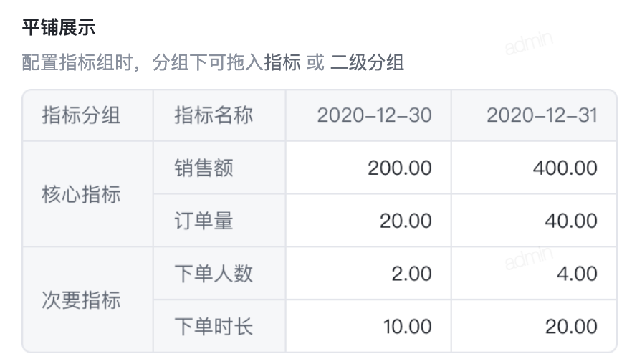Click the 指标名称 column header
This screenshot has width=632, height=364.
[x=219, y=115]
